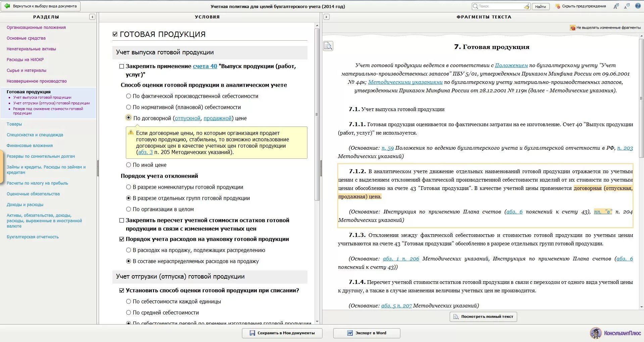
Task: Select 'По средней себестоимости' option
Action: [x=128, y=312]
